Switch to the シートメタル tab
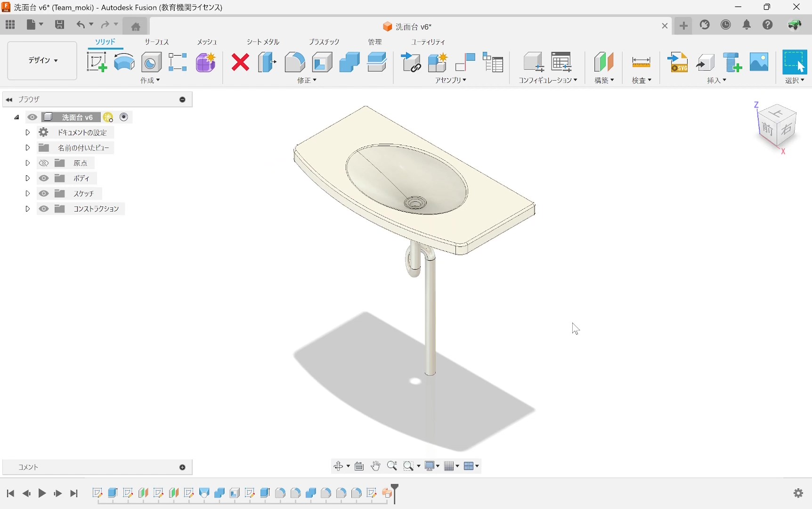Image resolution: width=812 pixels, height=509 pixels. [263, 42]
